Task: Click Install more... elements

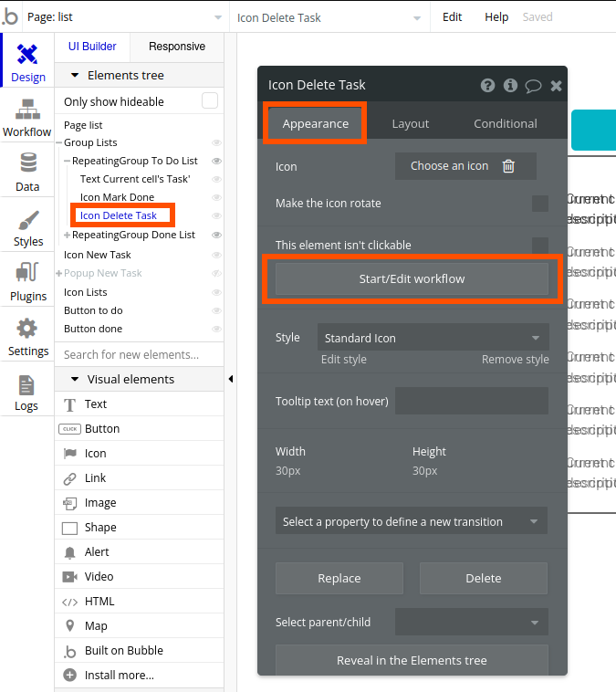Action: tap(139, 676)
